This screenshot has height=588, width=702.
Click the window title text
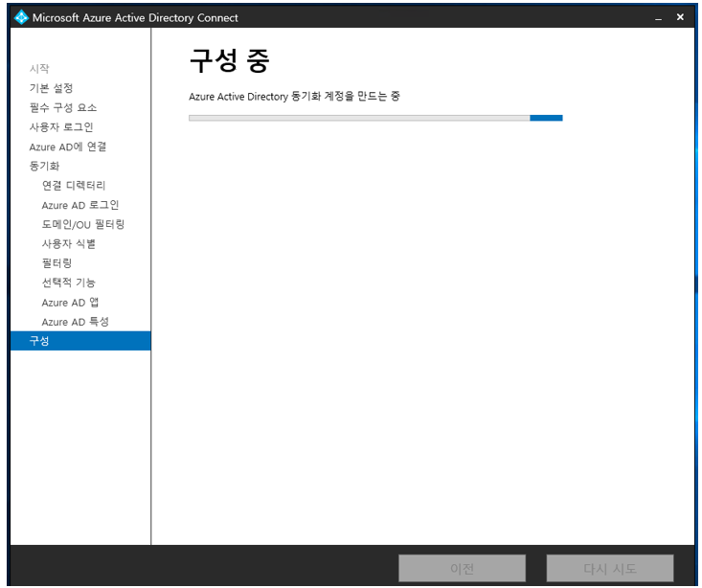coord(135,18)
